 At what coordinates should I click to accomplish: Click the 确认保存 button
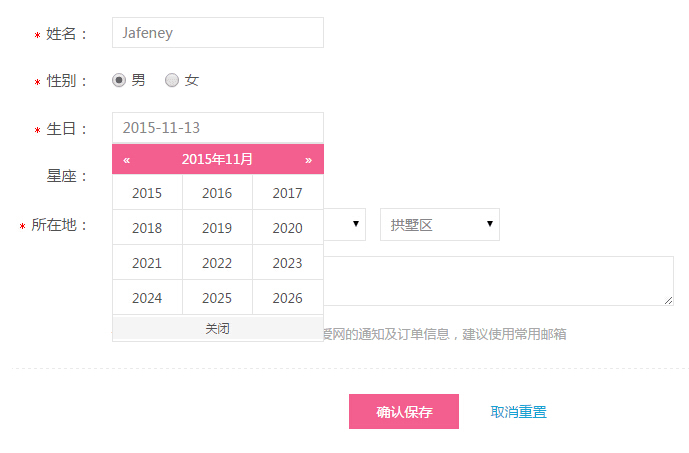[404, 412]
